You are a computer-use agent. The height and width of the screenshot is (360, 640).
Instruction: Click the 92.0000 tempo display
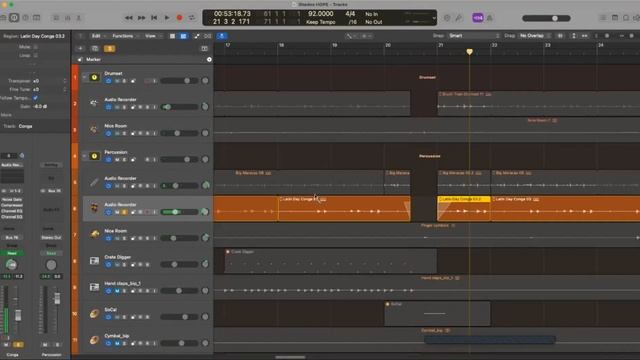[x=320, y=14]
